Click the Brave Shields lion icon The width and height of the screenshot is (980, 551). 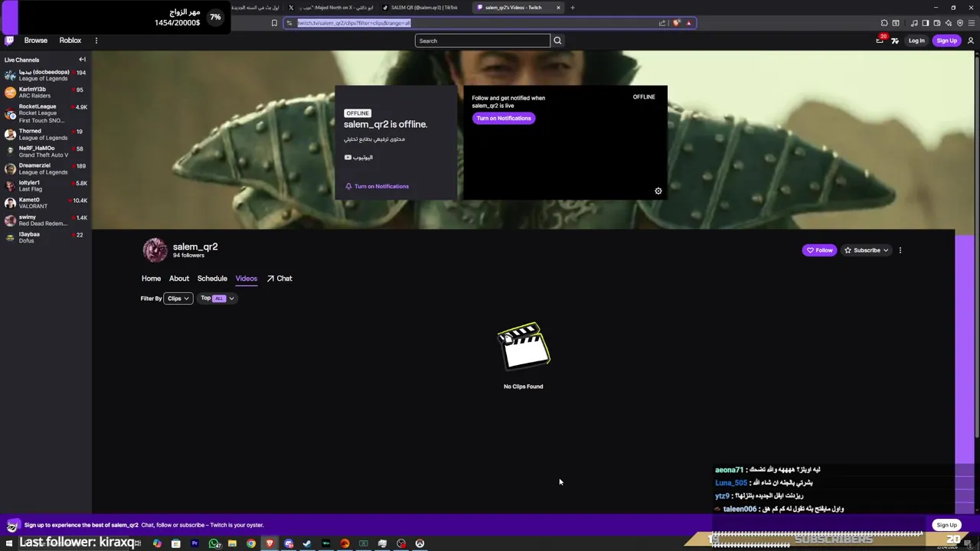pyautogui.click(x=676, y=23)
